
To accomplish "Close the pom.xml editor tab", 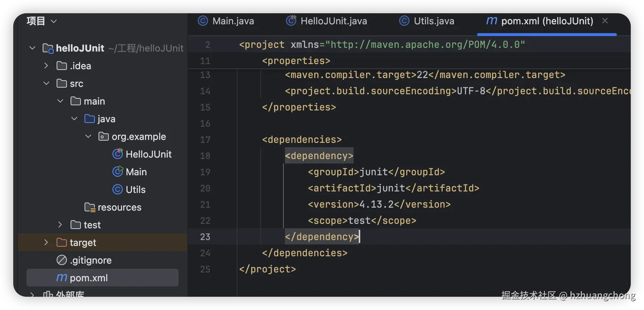I will pos(605,21).
